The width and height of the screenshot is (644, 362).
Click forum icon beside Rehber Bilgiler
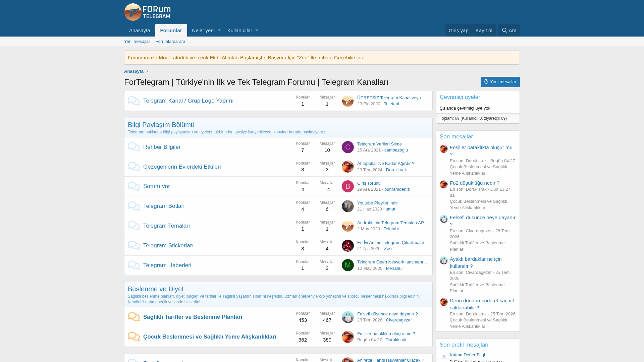[134, 147]
